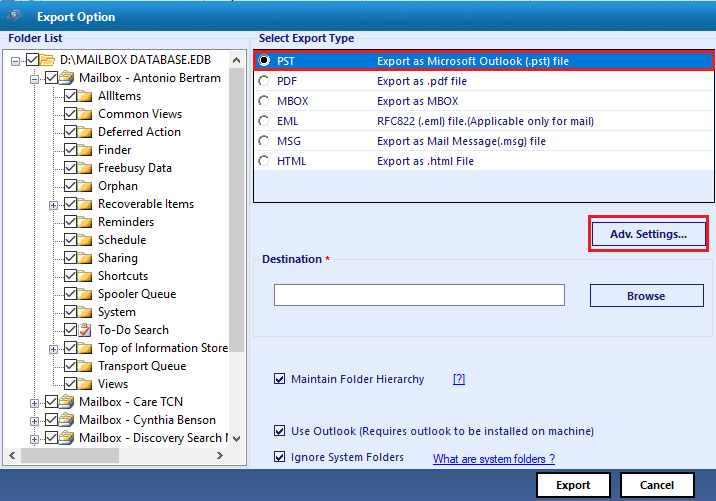
Task: Select the PDF export type radio button
Action: [264, 81]
